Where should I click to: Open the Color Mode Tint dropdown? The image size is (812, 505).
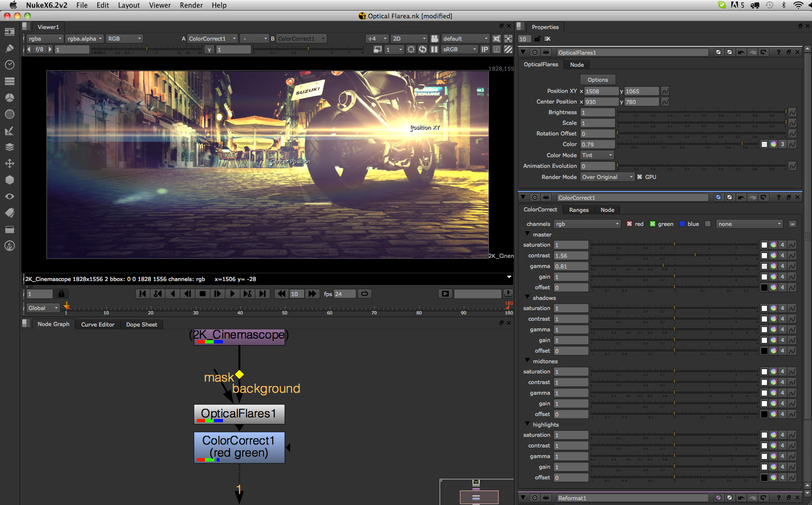pyautogui.click(x=596, y=155)
